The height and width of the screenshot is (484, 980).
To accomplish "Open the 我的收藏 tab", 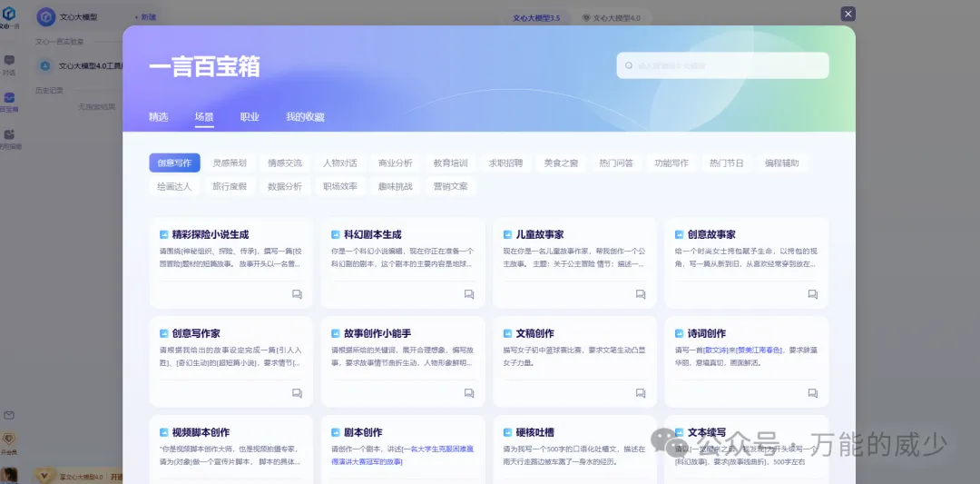I will 305,117.
